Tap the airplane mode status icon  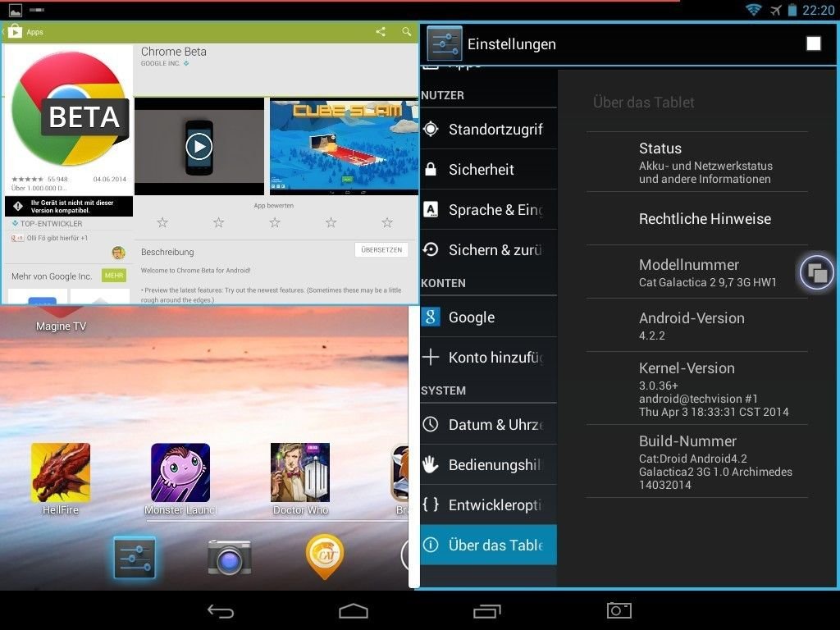click(x=775, y=10)
